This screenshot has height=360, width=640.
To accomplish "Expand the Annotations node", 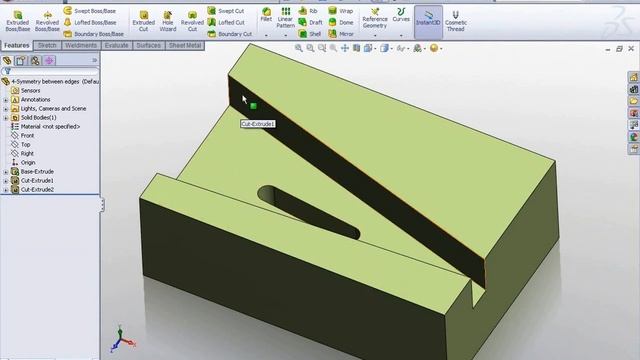I will pyautogui.click(x=6, y=100).
